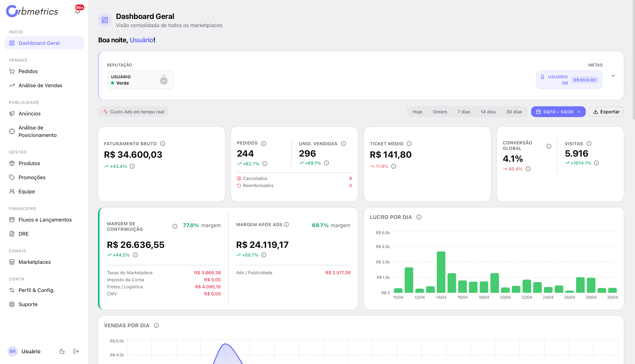Click the Reembolsados row
635x364 pixels.
294,186
